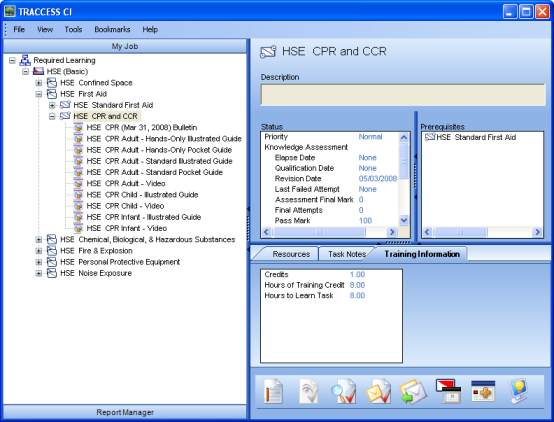Viewport: 554px width, 422px height.
Task: Expand the Chemical, Biological & Hazardous Substances node
Action: click(x=39, y=240)
